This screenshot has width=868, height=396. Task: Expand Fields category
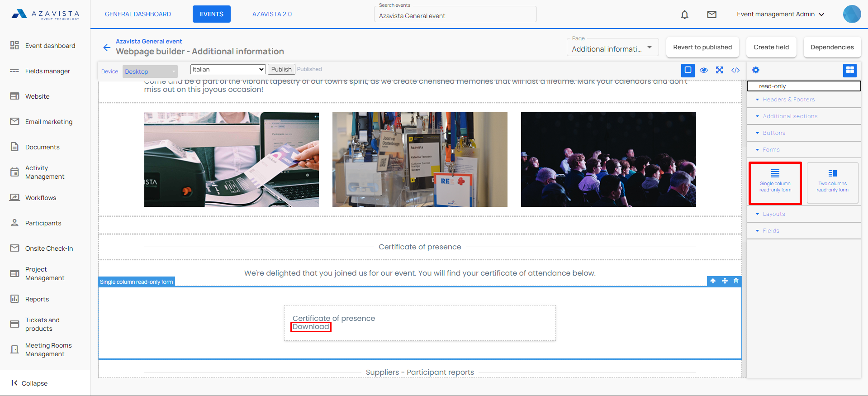[804, 231]
